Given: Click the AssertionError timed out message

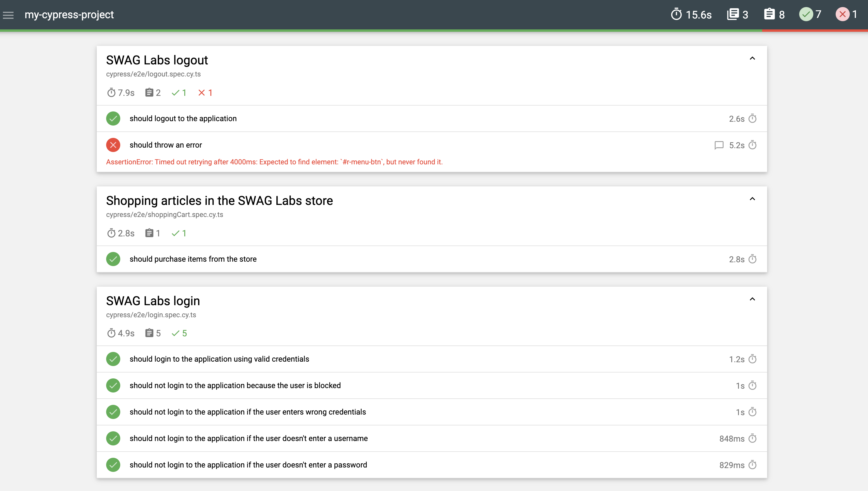Looking at the screenshot, I should (x=274, y=162).
